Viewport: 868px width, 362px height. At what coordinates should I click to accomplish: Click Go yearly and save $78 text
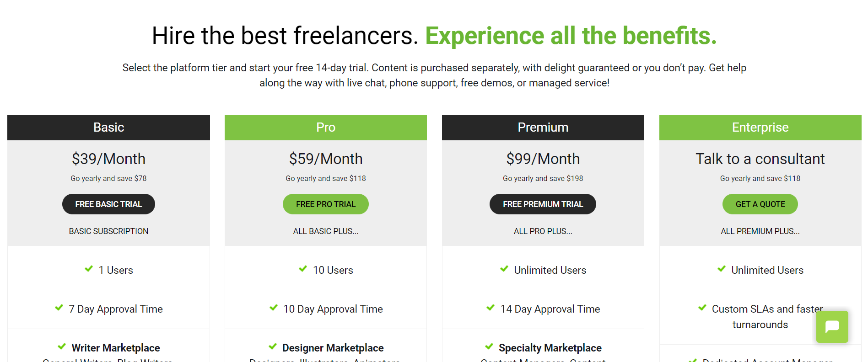108,178
